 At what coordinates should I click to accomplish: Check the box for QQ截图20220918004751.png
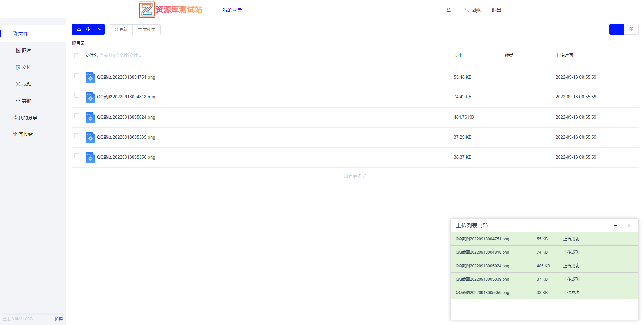click(x=77, y=76)
